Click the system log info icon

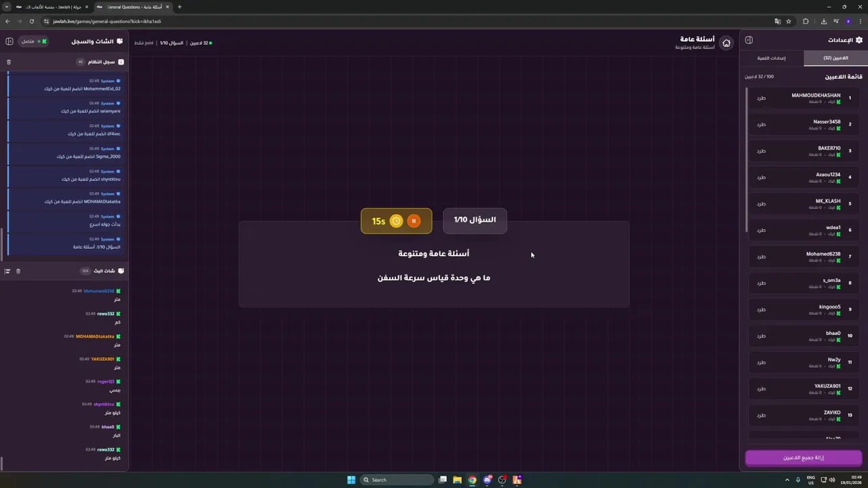[x=121, y=62]
